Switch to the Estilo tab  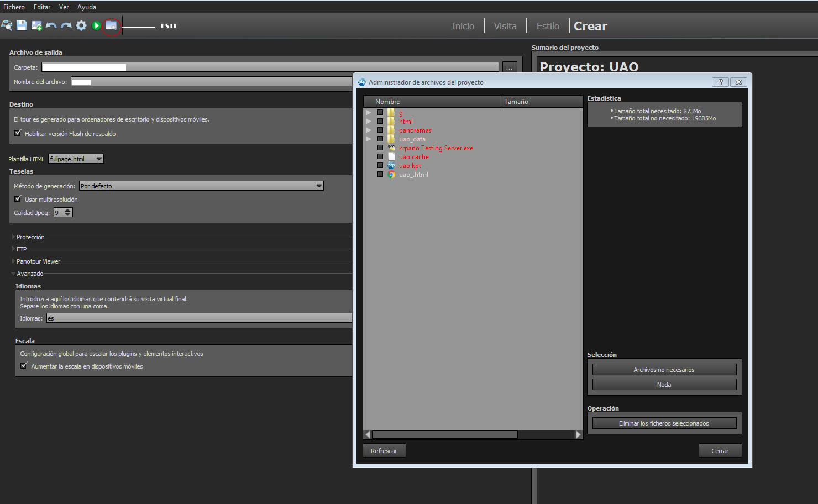coord(547,26)
